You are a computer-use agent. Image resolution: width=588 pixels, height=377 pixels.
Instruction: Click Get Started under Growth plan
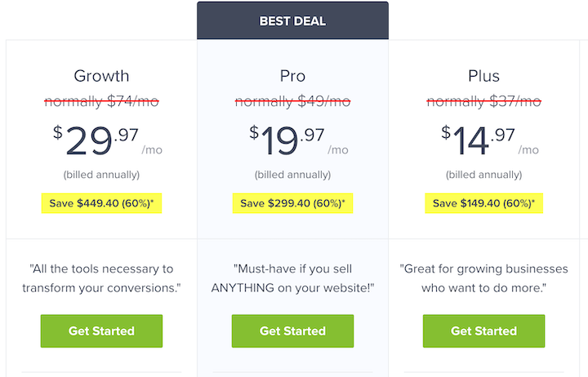pyautogui.click(x=101, y=331)
